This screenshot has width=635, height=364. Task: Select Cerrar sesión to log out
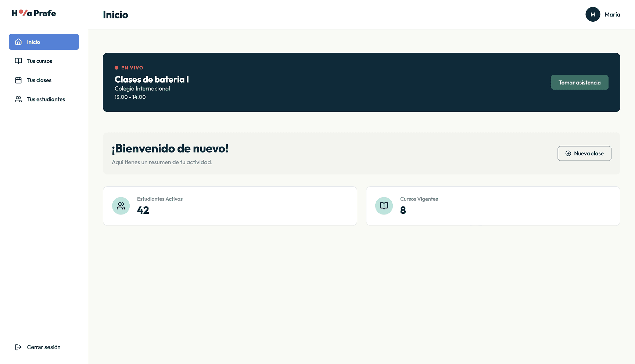tap(44, 347)
